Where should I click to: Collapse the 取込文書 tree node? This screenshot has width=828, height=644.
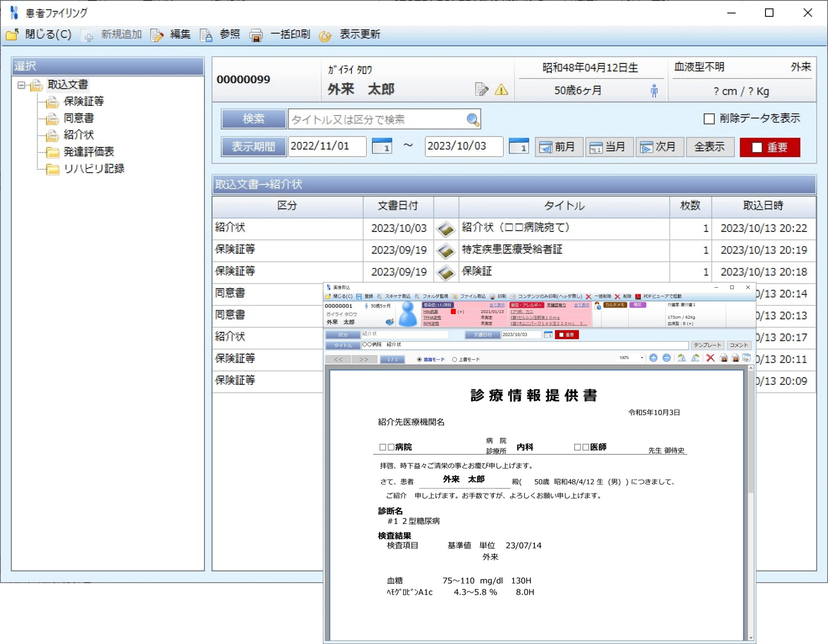point(21,85)
